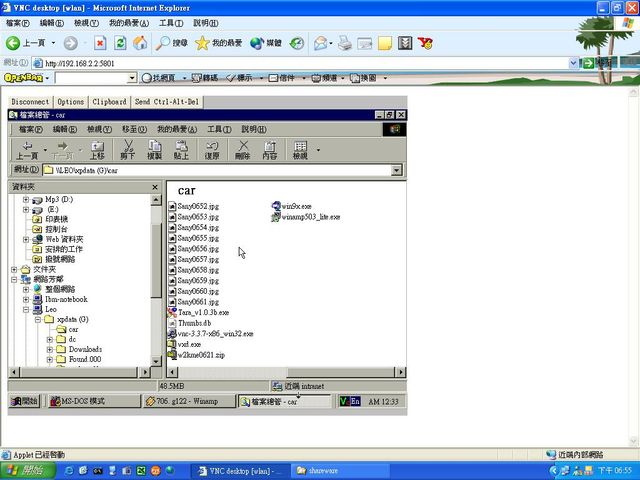Screen dimensions: 640x480
Task: Click folder tree scroll down arrow
Action: pos(156,361)
